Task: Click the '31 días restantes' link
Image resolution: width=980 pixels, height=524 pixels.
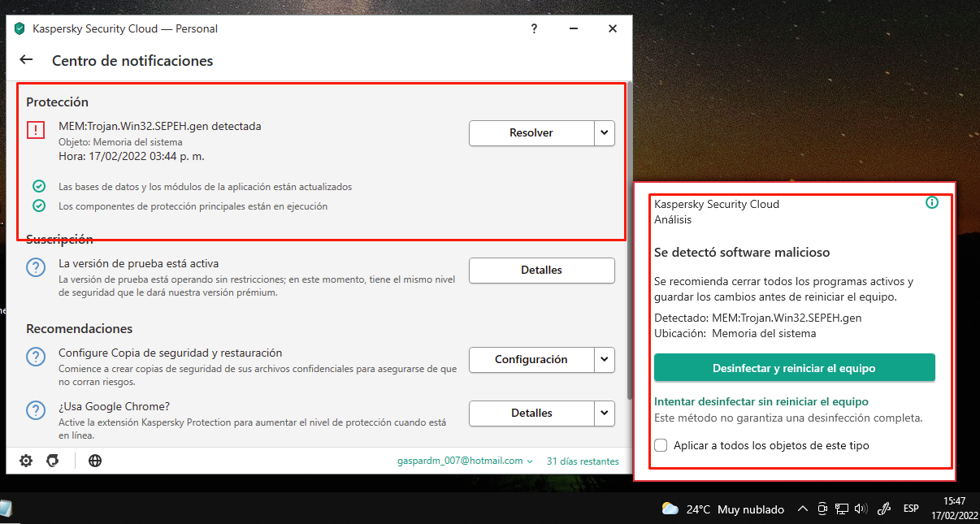Action: coord(583,461)
